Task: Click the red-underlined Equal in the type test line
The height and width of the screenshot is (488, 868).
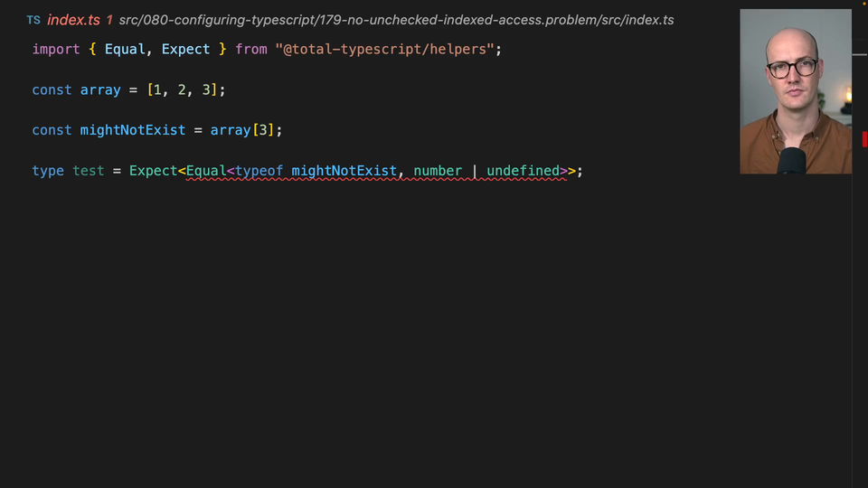Action: [206, 171]
